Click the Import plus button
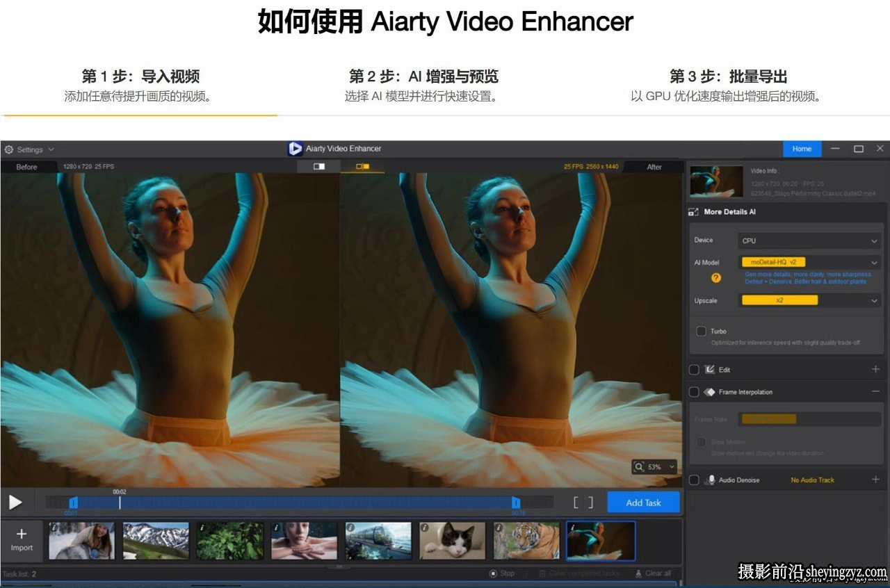The width and height of the screenshot is (890, 588). (x=22, y=540)
